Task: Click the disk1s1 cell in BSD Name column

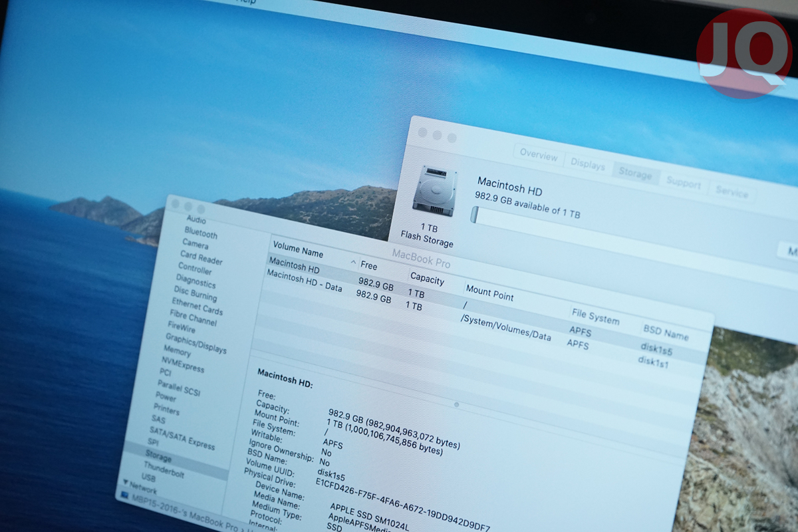Action: (653, 362)
